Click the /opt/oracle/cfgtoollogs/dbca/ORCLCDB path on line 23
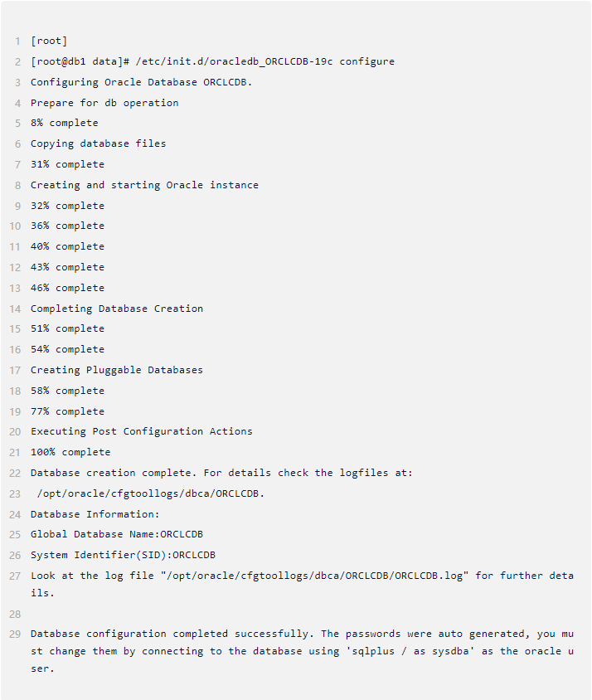Screen dimensions: 592x700 [151, 493]
